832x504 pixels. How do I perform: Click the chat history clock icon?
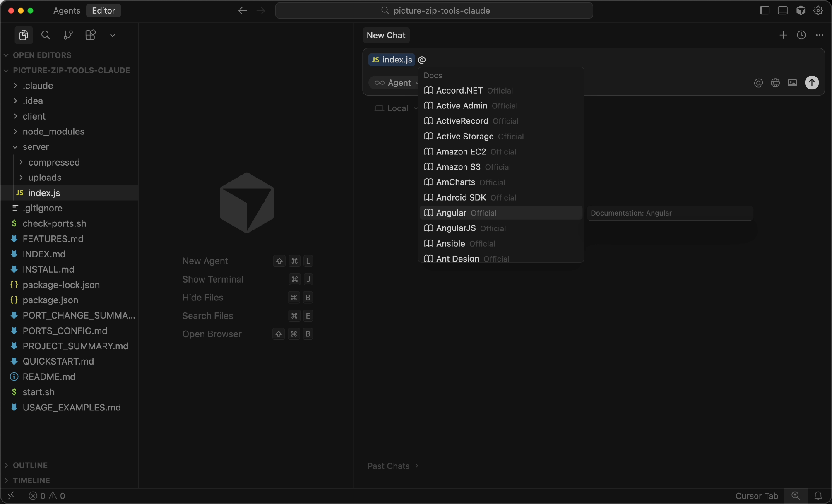pyautogui.click(x=801, y=35)
